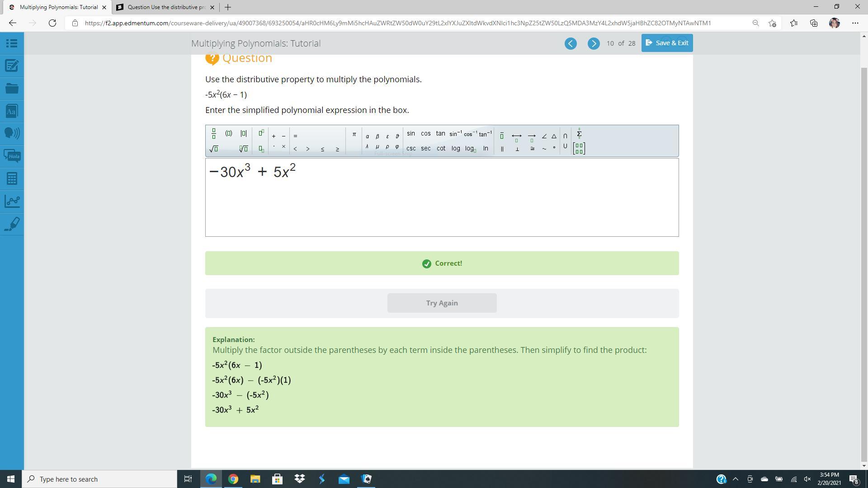This screenshot has width=868, height=488.
Task: Open the highlighter tool in sidebar
Action: (x=12, y=224)
